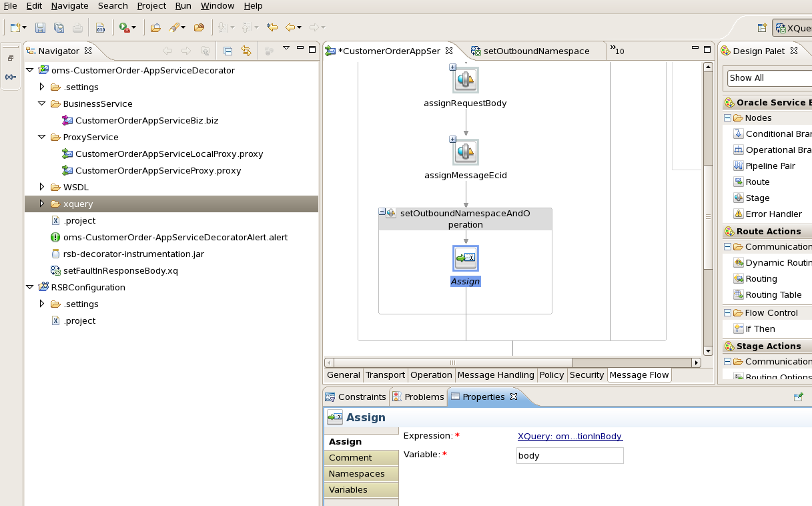
Task: Click the flashlight Search toolbar icon
Action: [x=174, y=27]
